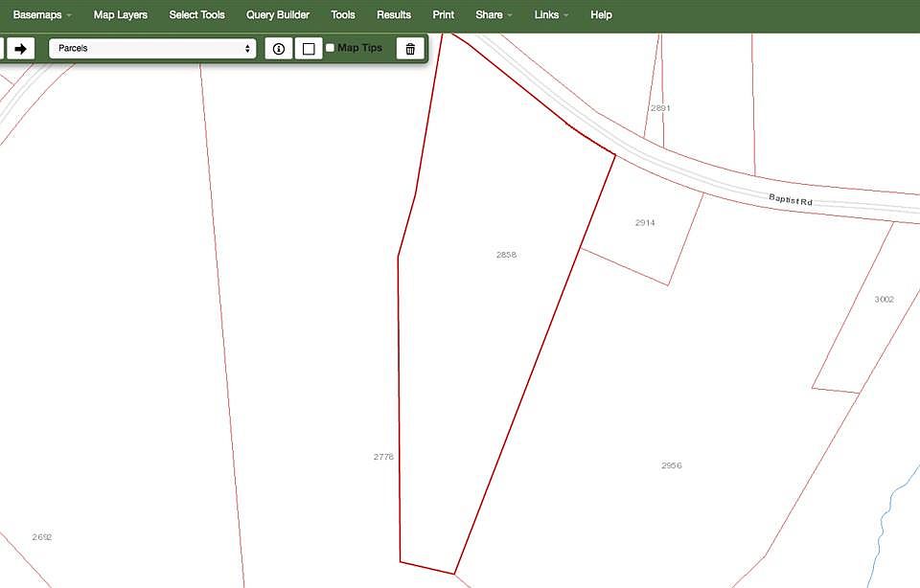Open the Links dropdown menu
This screenshot has width=920, height=588.
pyautogui.click(x=551, y=15)
